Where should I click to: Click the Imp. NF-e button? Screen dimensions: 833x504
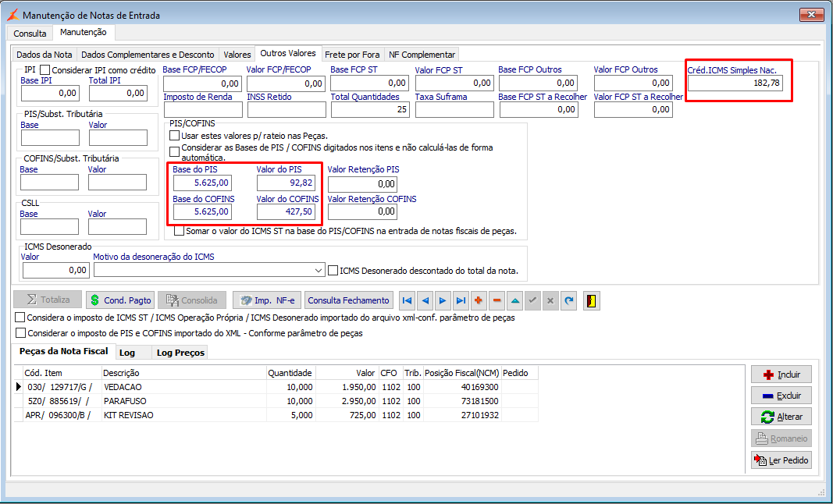pyautogui.click(x=267, y=300)
